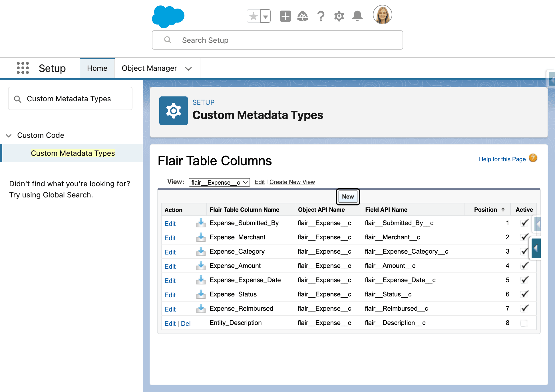
Task: Open the Setup gear icon in header
Action: coord(339,16)
